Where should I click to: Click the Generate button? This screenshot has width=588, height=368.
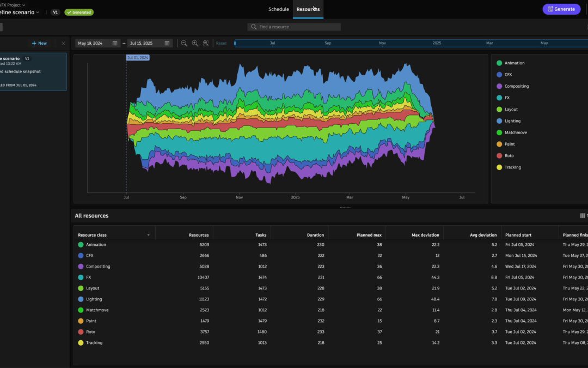pyautogui.click(x=561, y=9)
